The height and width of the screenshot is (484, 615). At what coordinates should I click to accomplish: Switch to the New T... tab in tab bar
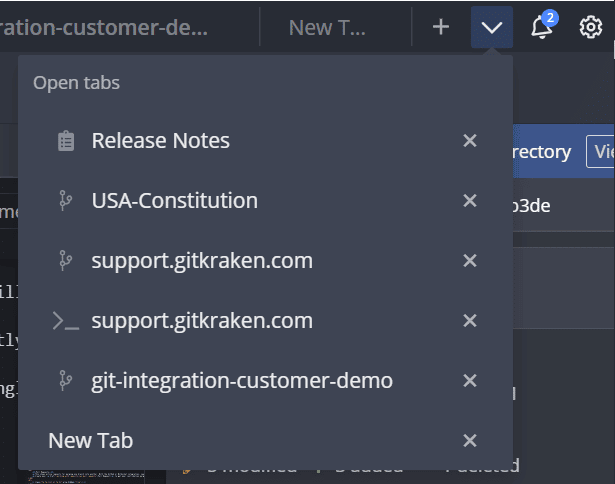327,27
